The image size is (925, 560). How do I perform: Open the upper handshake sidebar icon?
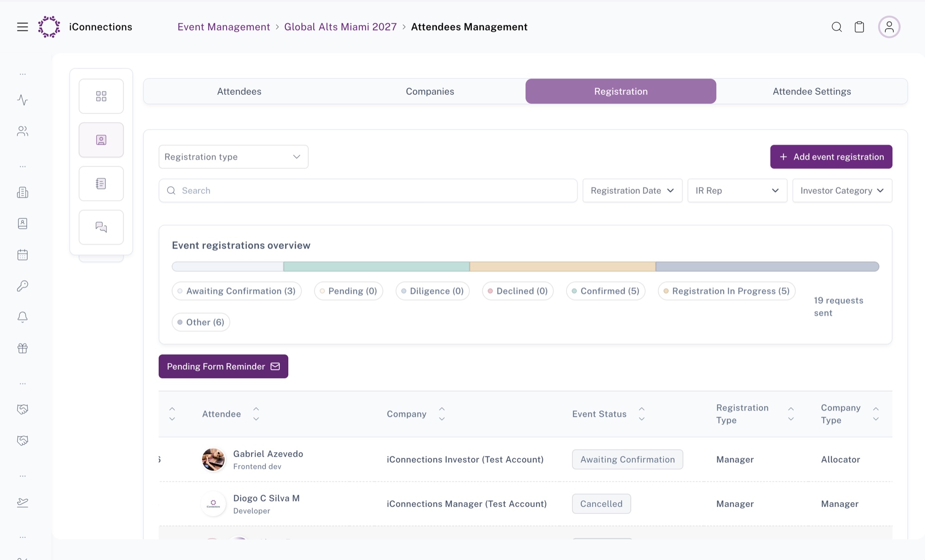point(23,409)
